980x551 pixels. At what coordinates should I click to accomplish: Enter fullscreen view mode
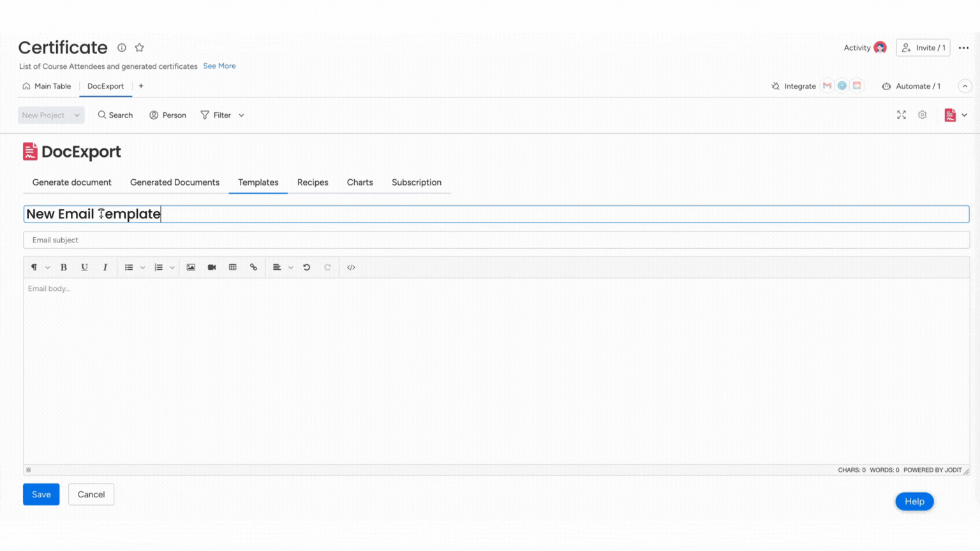click(902, 115)
